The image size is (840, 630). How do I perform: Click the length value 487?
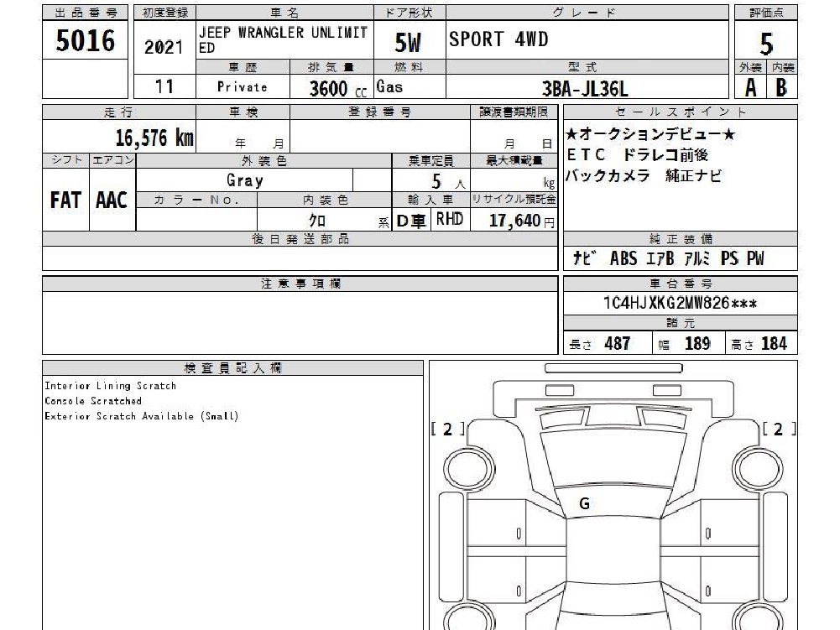(617, 343)
